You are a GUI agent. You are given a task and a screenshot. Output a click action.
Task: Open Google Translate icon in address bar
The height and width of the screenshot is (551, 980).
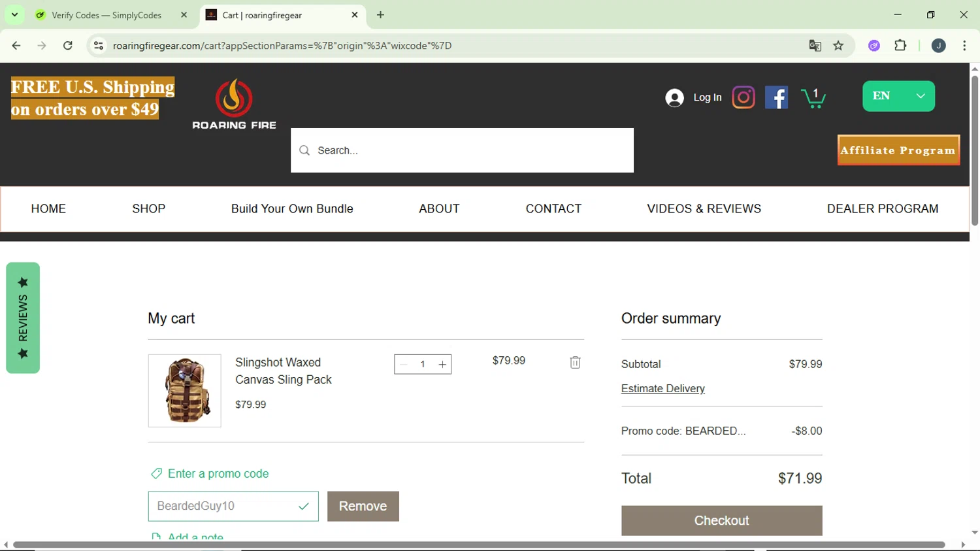tap(815, 46)
